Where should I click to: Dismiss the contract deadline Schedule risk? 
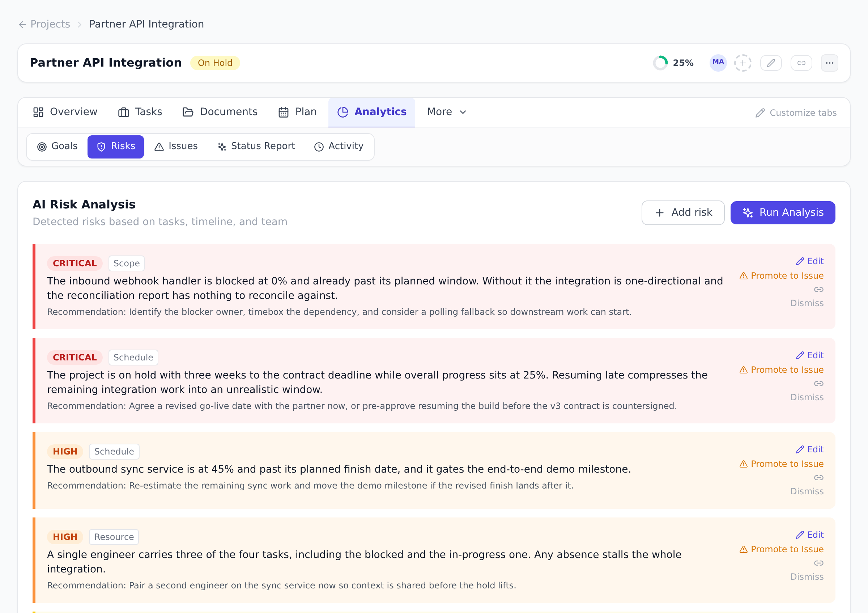pyautogui.click(x=807, y=397)
